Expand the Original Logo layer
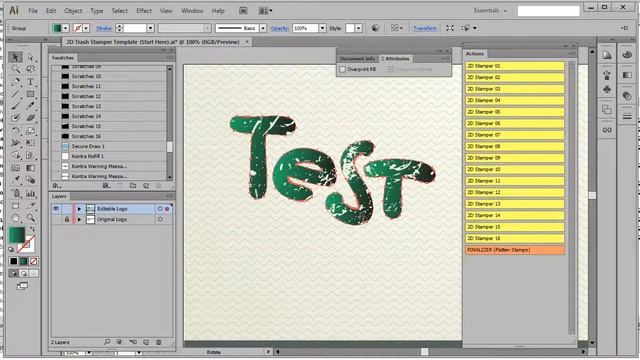 [80, 219]
